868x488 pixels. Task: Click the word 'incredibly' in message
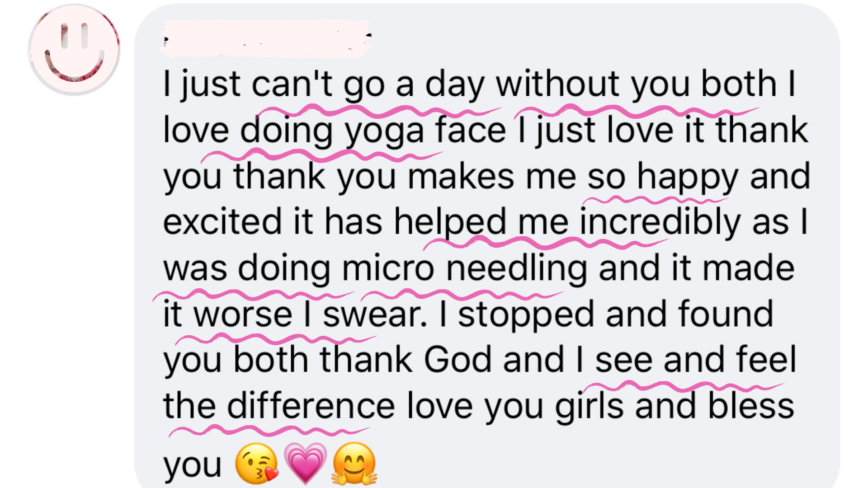coord(660,222)
